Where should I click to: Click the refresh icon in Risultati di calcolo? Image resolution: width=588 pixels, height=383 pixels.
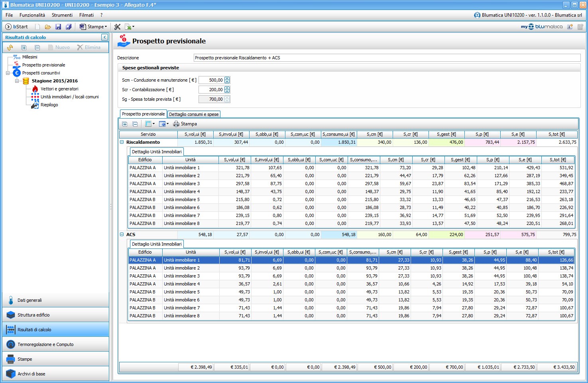[x=10, y=47]
